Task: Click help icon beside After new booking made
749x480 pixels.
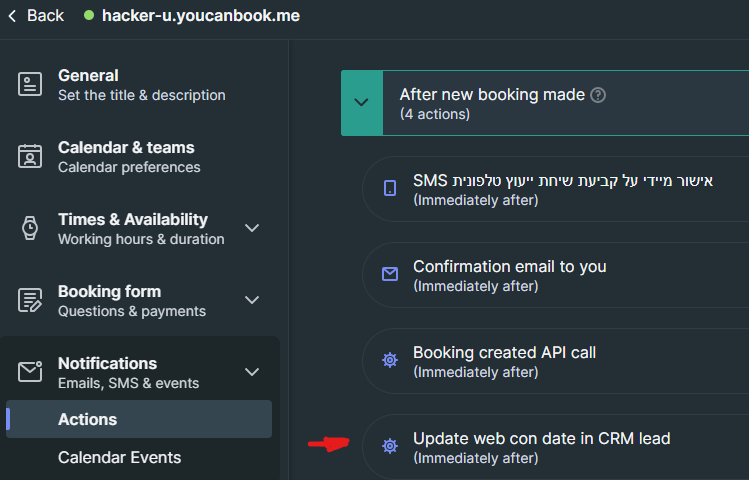Action: 598,95
